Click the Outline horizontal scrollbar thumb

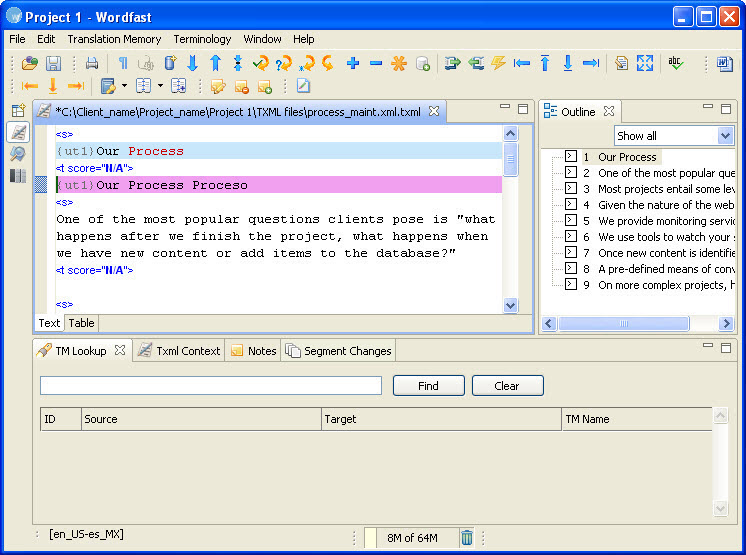pyautogui.click(x=624, y=324)
